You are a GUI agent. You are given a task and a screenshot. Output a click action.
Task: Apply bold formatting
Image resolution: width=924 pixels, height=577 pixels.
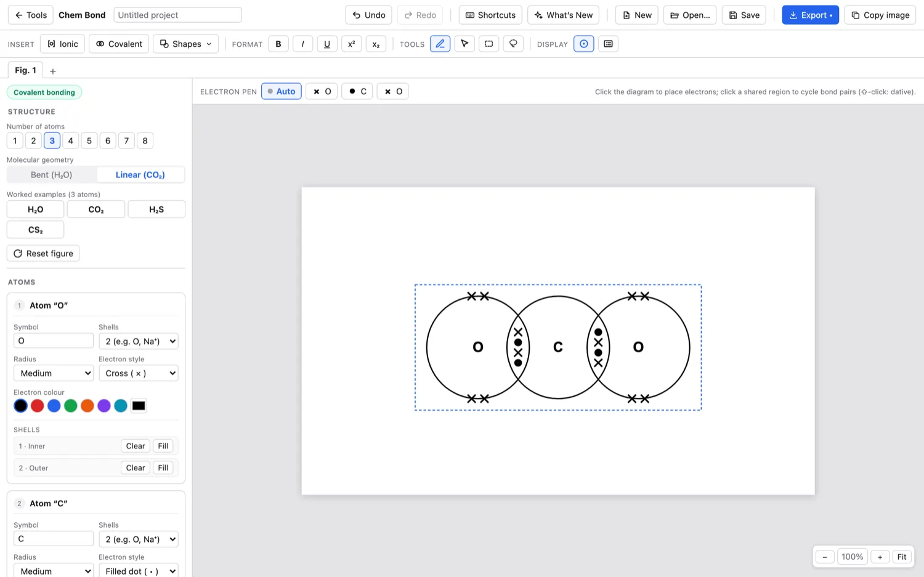pos(278,44)
